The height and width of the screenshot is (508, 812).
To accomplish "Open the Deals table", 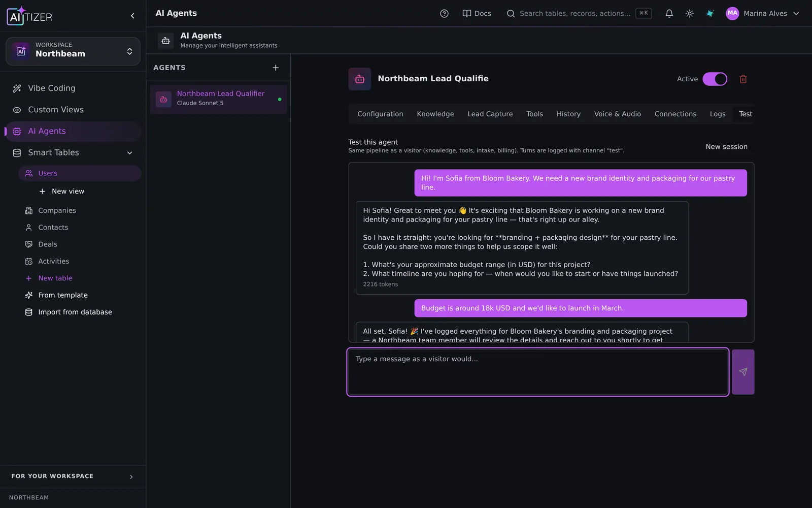I will pos(80,244).
